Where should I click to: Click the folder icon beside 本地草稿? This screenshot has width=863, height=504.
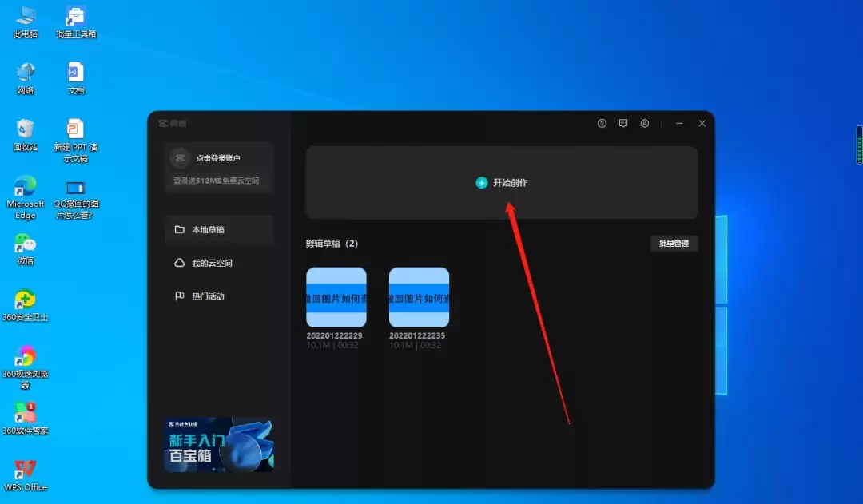[180, 229]
